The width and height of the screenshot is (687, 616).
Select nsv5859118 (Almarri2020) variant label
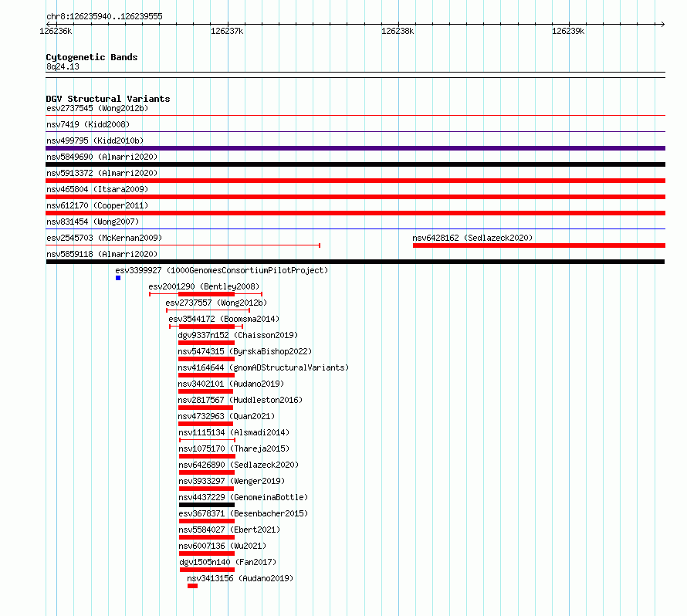coord(102,254)
